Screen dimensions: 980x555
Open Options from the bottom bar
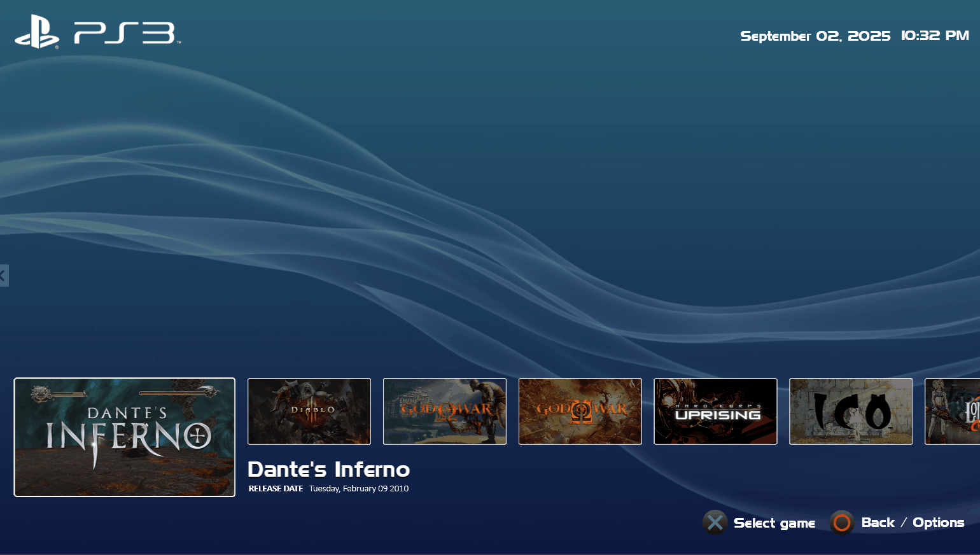(938, 523)
